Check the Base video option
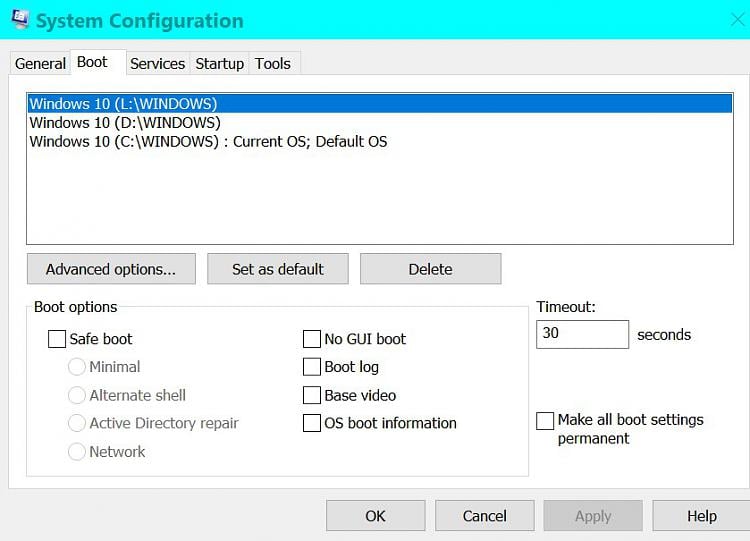Screen dimensions: 750x541 (312, 395)
